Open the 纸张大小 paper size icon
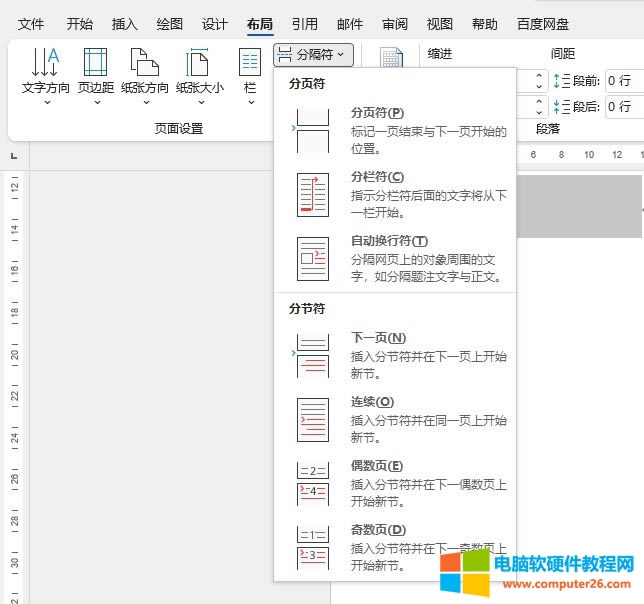Image resolution: width=644 pixels, height=604 pixels. click(200, 62)
